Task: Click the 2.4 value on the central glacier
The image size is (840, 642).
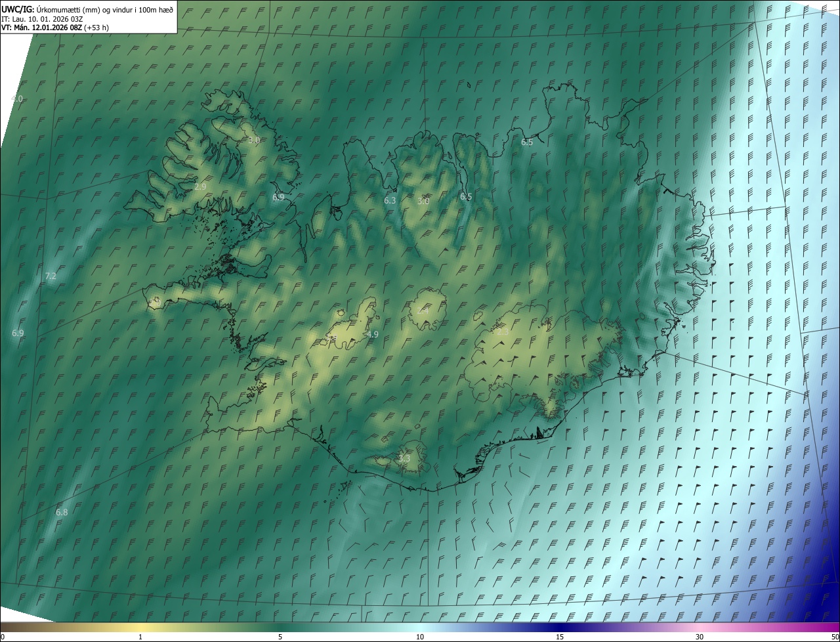Action: (423, 310)
